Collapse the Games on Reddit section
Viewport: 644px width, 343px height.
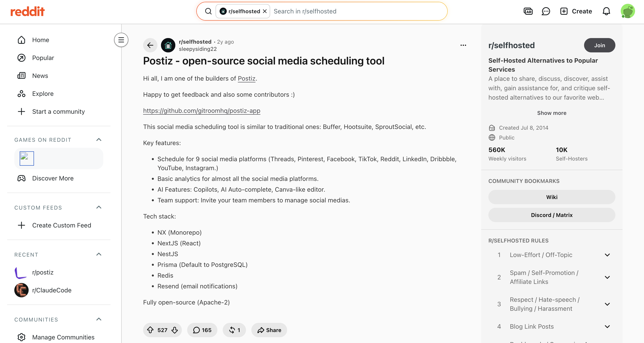coord(99,140)
